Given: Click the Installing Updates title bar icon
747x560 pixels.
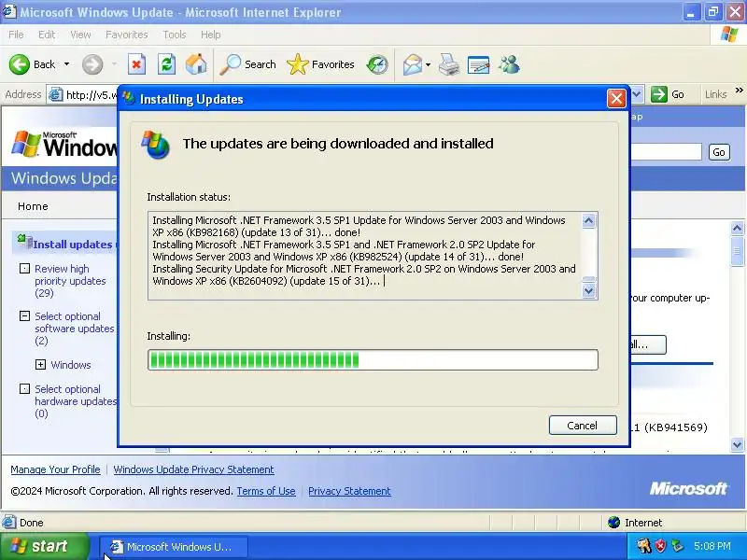Looking at the screenshot, I should 128,98.
